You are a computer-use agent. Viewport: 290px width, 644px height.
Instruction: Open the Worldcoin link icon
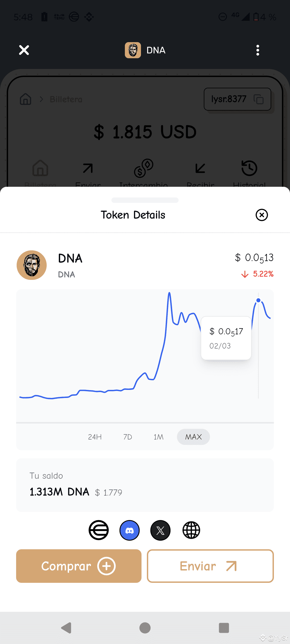point(99,530)
